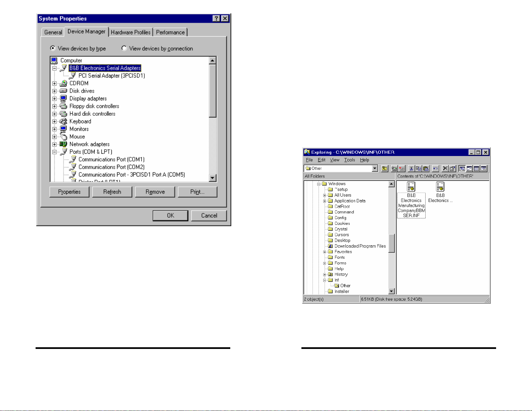Click the Paste icon in Explorer toolbar
This screenshot has width=532, height=411.
[x=426, y=169]
